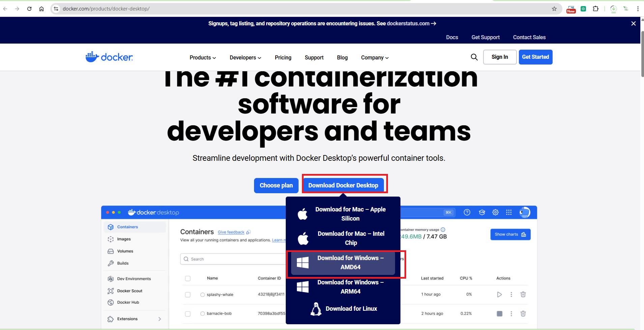Click the help question mark icon in Docker Desktop
The height and width of the screenshot is (330, 644).
point(467,212)
